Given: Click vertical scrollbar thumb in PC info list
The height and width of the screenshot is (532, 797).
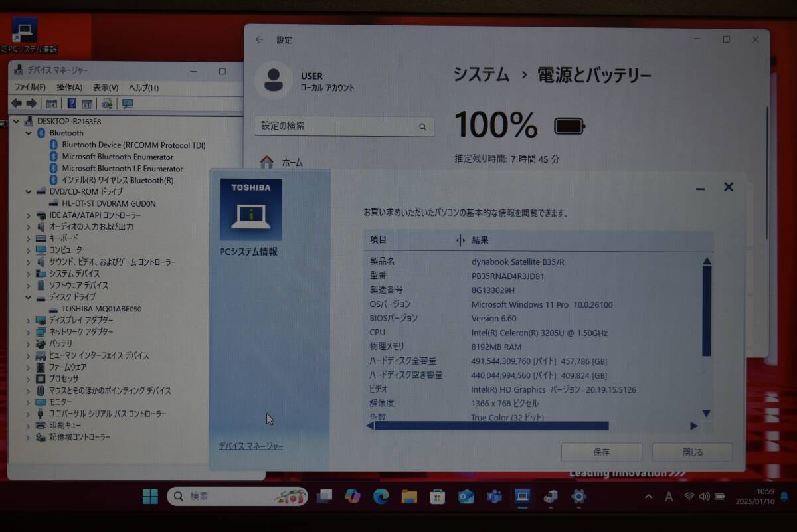Looking at the screenshot, I should (707, 310).
